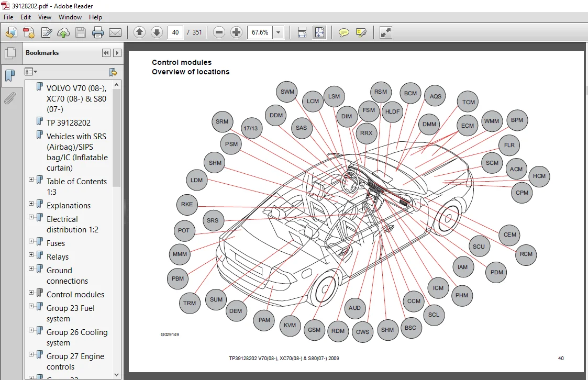588x380 pixels.
Task: Click the Control modules page heading
Action: pos(182,62)
